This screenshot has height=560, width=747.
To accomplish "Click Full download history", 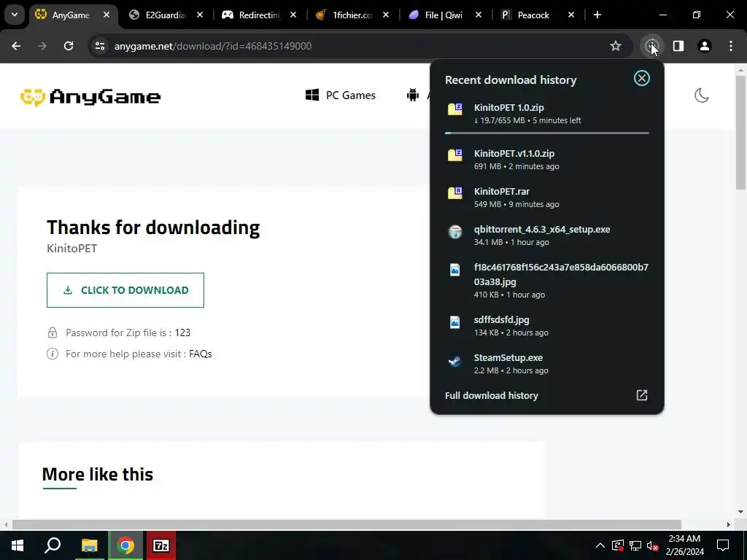I will click(x=491, y=395).
